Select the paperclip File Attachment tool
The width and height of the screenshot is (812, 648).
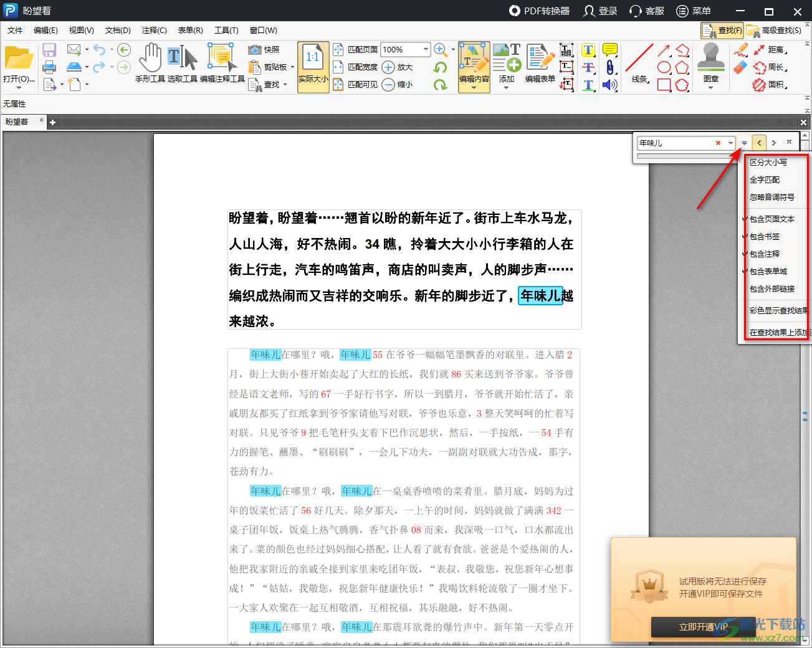(610, 67)
